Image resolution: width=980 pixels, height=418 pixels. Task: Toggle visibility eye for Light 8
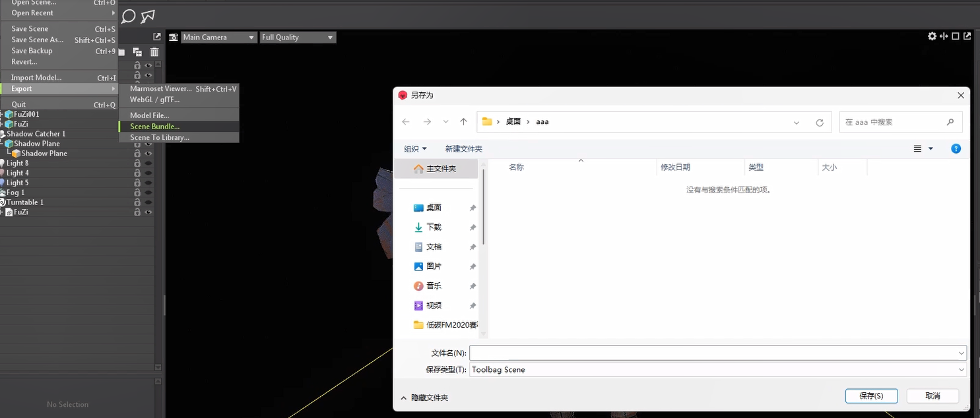[148, 164]
